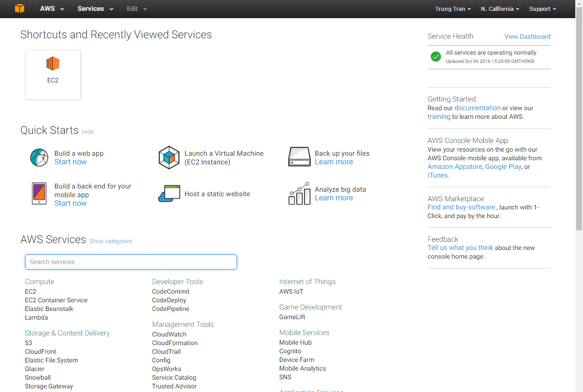
Task: Hide the Quick Starts section
Action: (88, 132)
